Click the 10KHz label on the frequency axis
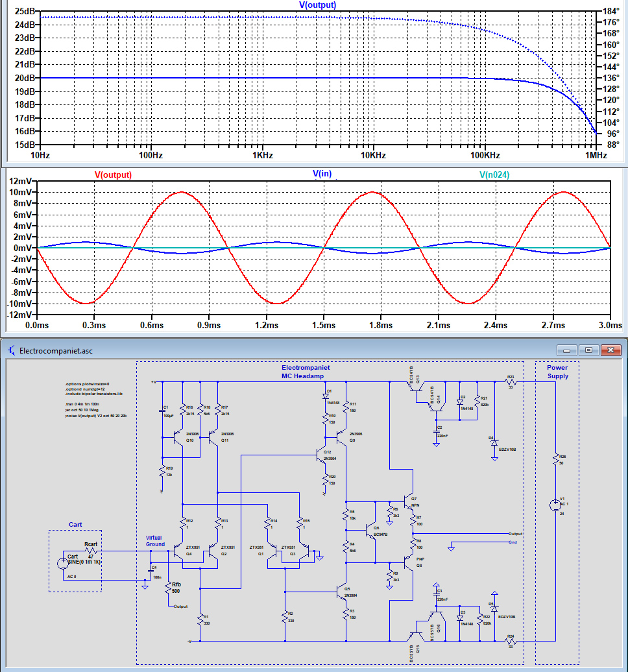The image size is (628, 672). tap(373, 155)
